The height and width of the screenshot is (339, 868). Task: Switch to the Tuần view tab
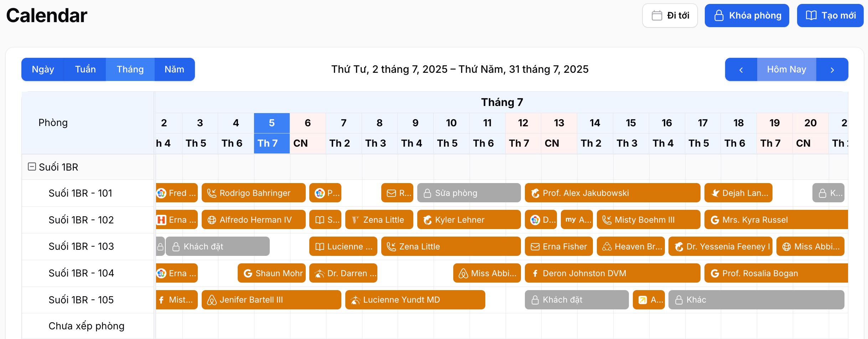point(85,70)
